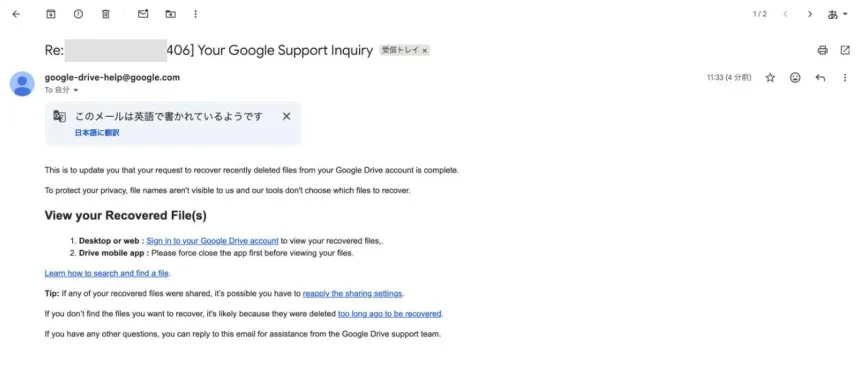The width and height of the screenshot is (860, 367).
Task: Click the View your Recovered File(s) heading
Action: (x=126, y=216)
